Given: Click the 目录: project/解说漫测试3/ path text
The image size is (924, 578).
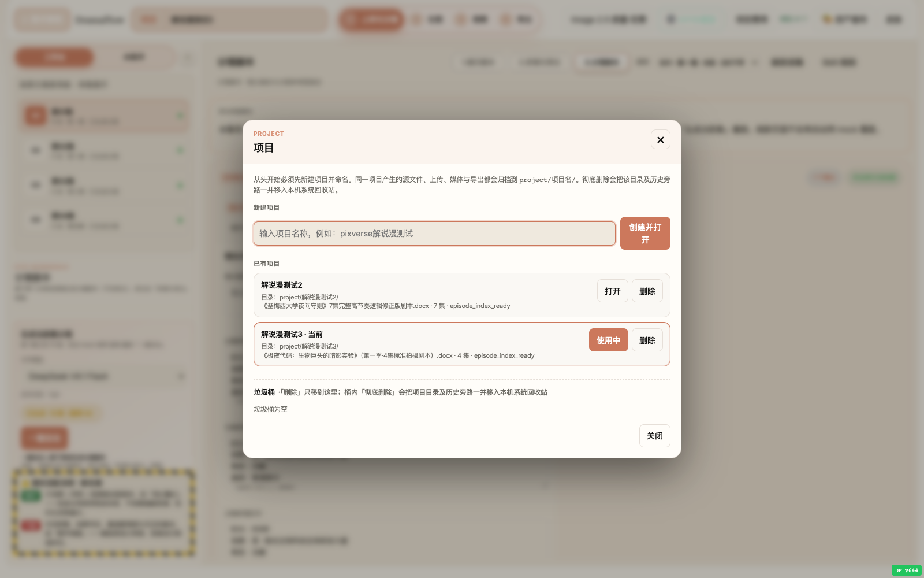Looking at the screenshot, I should point(300,346).
